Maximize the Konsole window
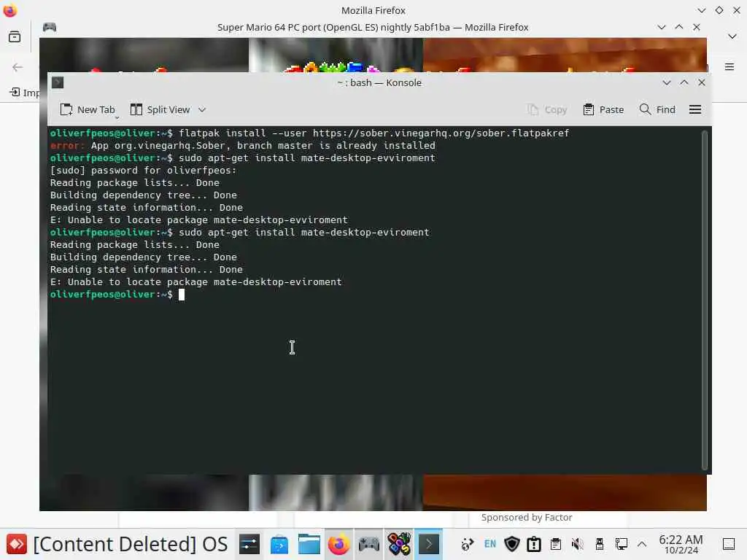The image size is (747, 560). coord(684,82)
